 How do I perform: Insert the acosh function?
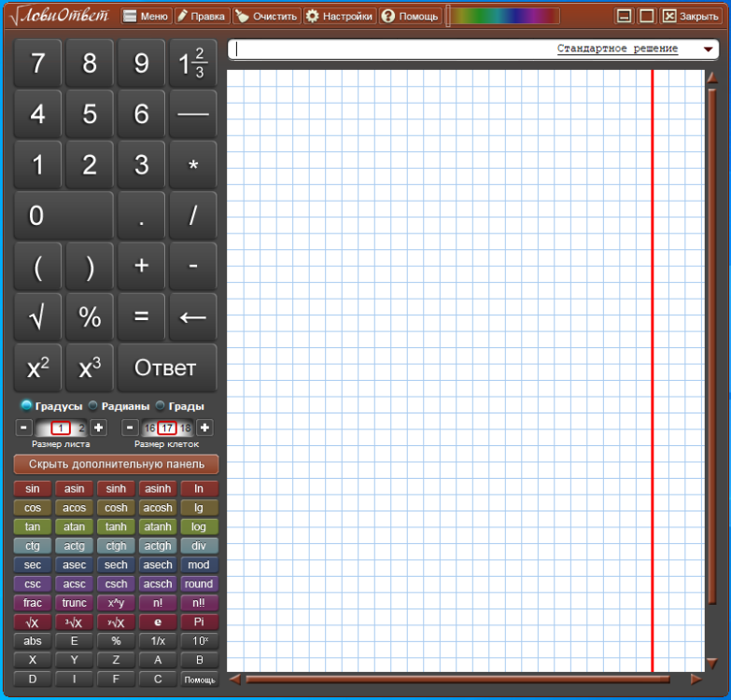[x=158, y=508]
